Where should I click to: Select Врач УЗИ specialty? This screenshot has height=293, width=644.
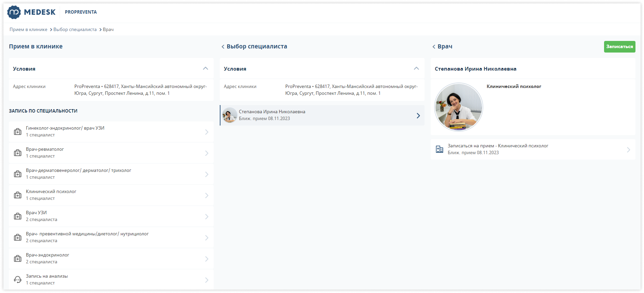(x=111, y=216)
